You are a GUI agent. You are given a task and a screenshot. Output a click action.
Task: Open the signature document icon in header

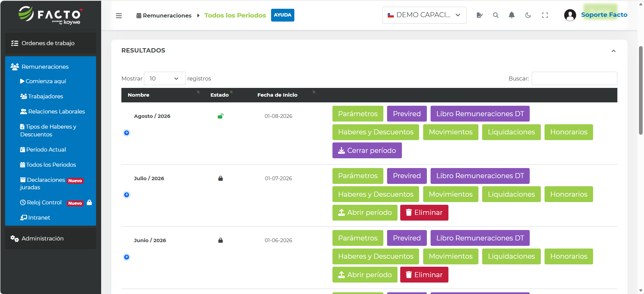(479, 15)
